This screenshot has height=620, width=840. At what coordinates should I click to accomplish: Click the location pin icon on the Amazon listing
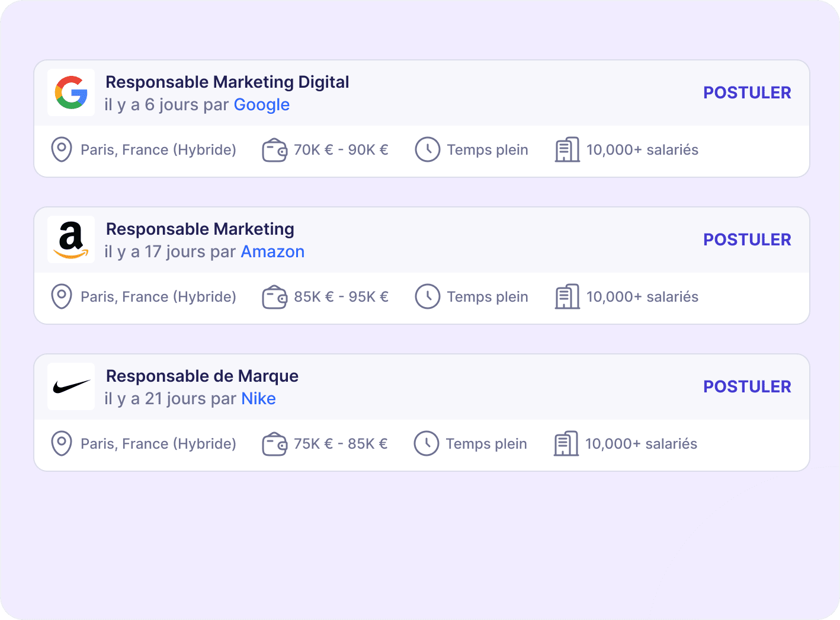point(61,296)
